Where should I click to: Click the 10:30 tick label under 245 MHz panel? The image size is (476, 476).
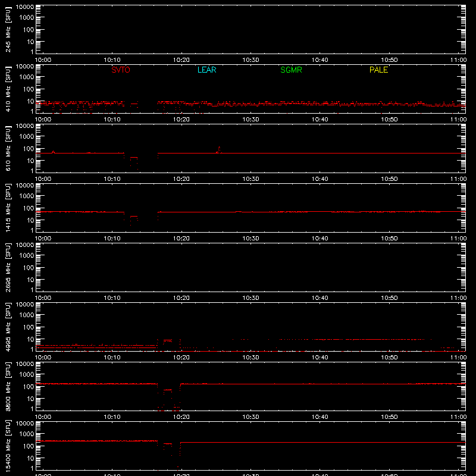pyautogui.click(x=250, y=60)
